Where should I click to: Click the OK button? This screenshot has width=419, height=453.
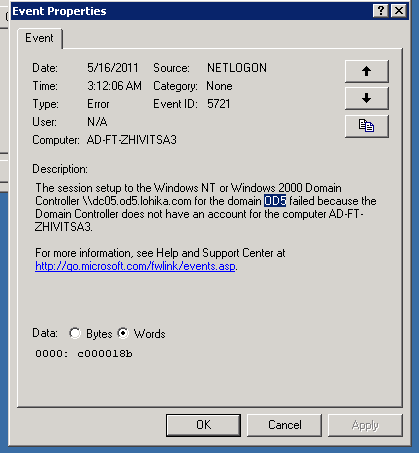point(203,425)
